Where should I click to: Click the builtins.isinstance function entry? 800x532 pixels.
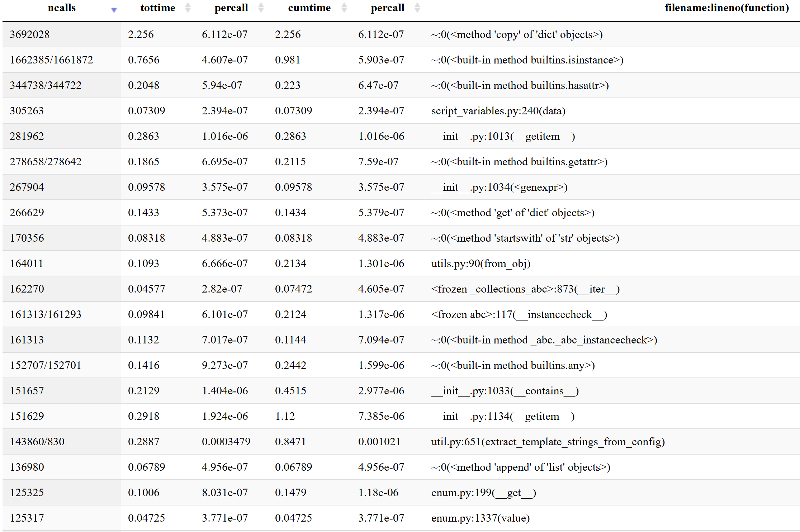pos(527,60)
